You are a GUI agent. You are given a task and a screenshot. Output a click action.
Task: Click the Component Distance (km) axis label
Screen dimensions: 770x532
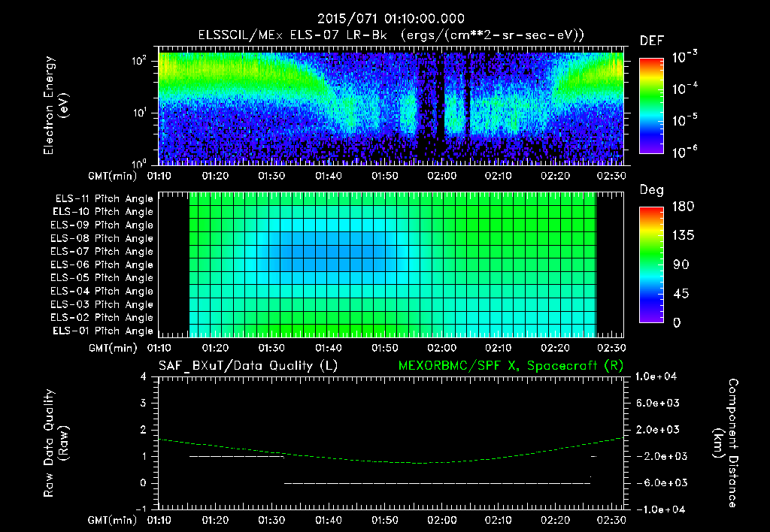pos(726,443)
